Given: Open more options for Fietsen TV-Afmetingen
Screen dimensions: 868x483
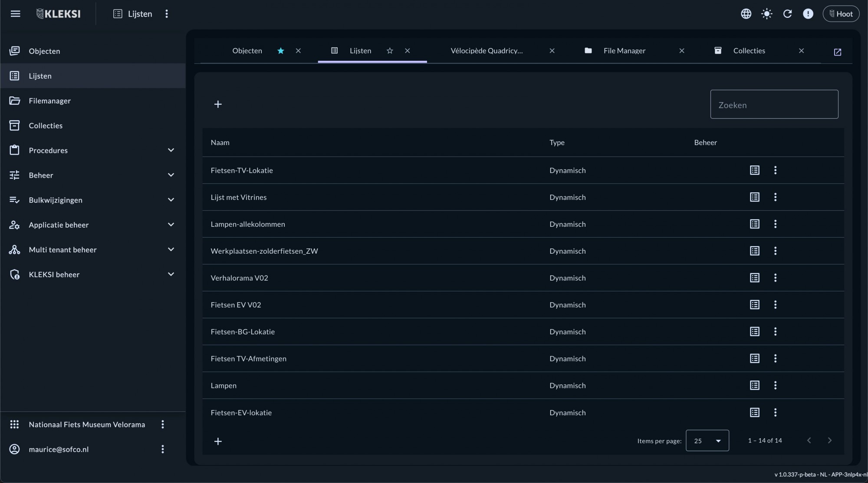Looking at the screenshot, I should pyautogui.click(x=775, y=359).
